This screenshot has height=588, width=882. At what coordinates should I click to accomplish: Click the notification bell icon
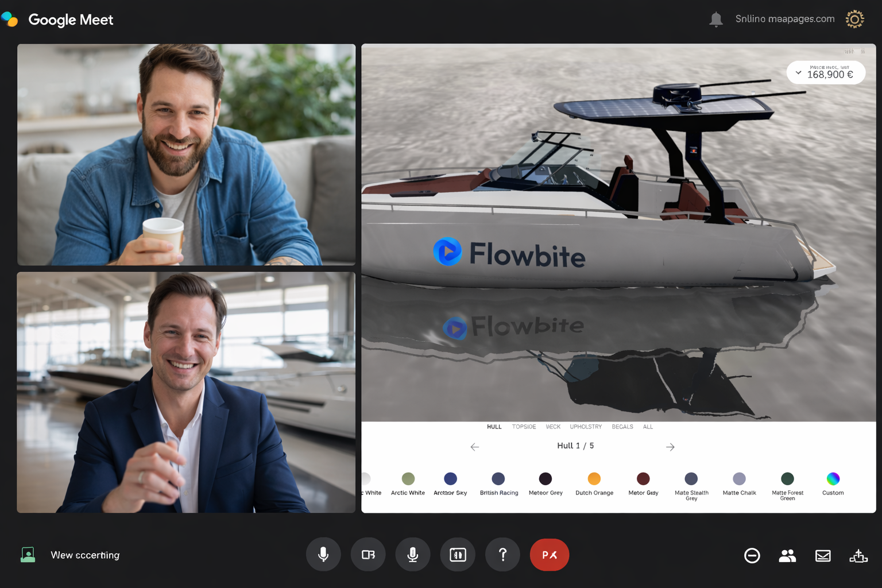click(715, 20)
